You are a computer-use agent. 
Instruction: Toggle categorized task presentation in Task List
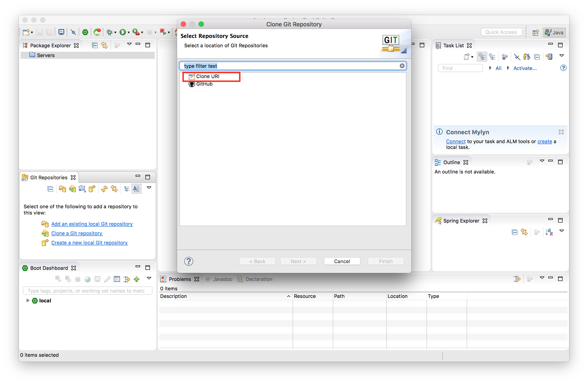click(x=482, y=57)
